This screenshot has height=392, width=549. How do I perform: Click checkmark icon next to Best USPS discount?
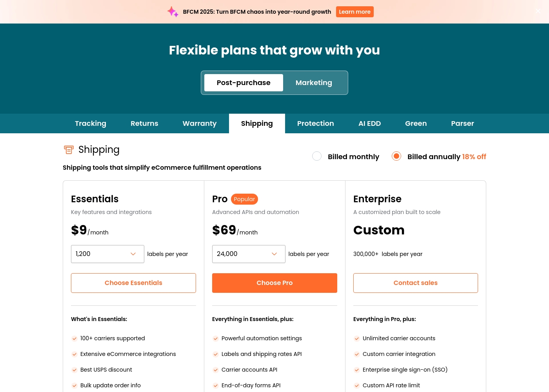pos(74,370)
